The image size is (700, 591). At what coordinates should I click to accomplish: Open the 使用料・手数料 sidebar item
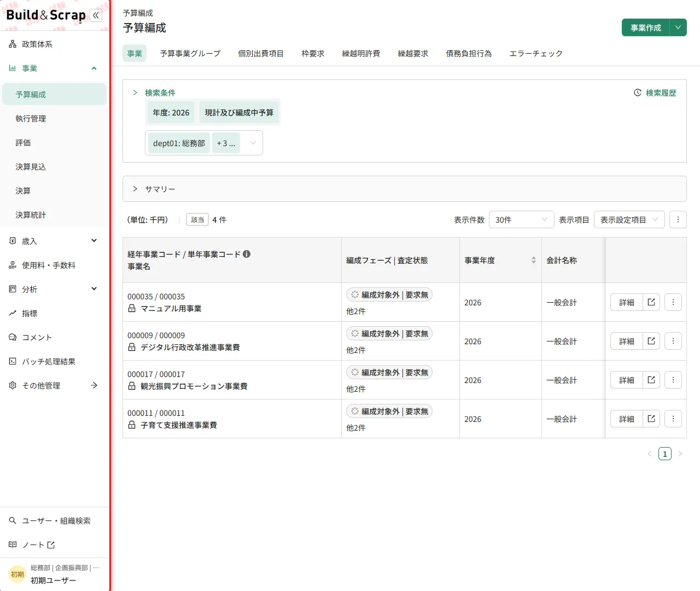point(55,265)
